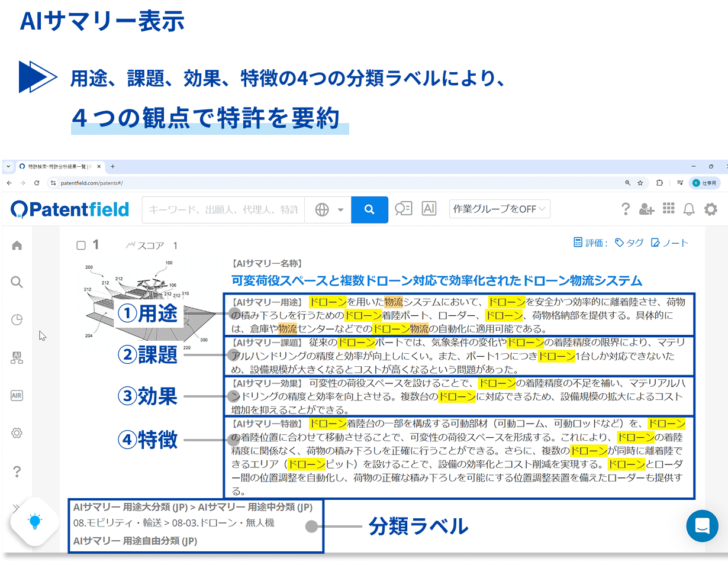Open the apps grid icon in header

[x=668, y=209]
